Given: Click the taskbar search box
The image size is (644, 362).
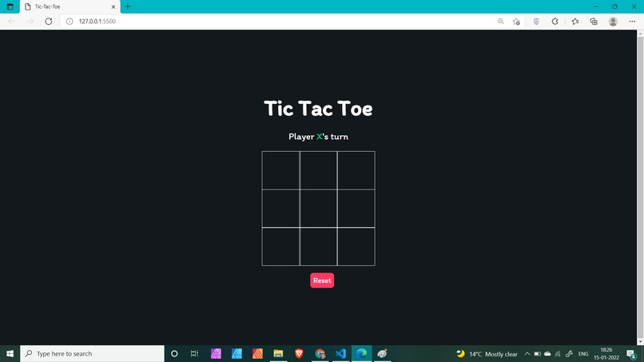Looking at the screenshot, I should 92,353.
